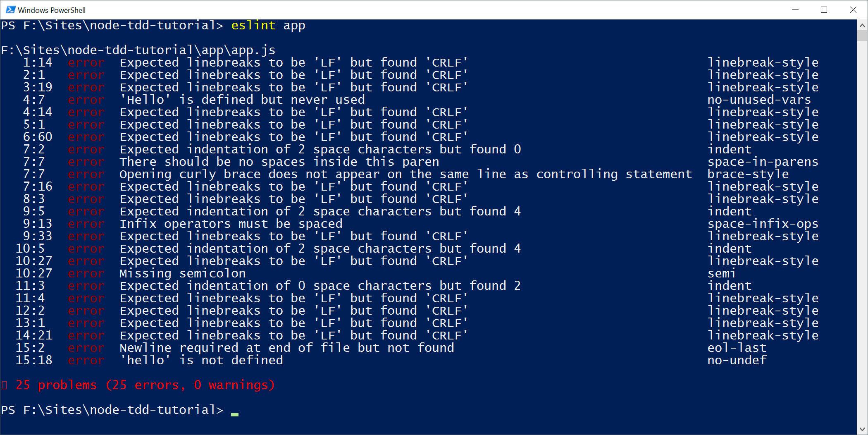Click the 'space-in-parens' rule name
This screenshot has width=868, height=435.
[763, 162]
